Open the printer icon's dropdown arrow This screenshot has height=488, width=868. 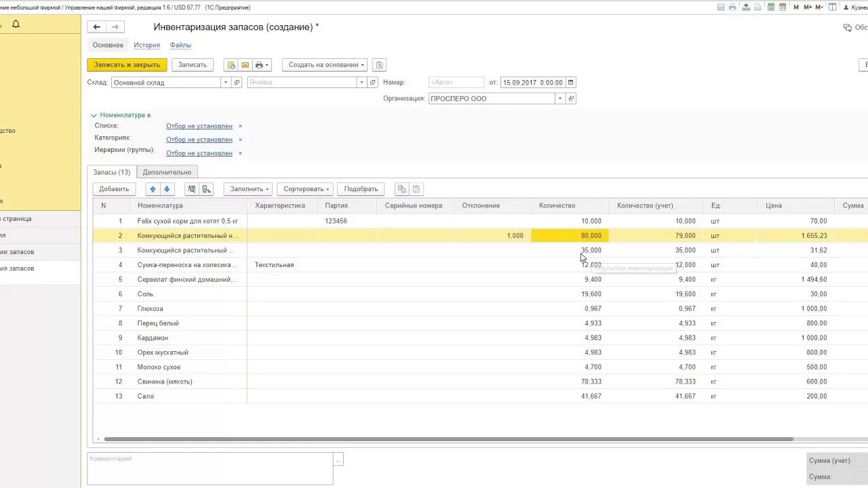click(x=267, y=65)
